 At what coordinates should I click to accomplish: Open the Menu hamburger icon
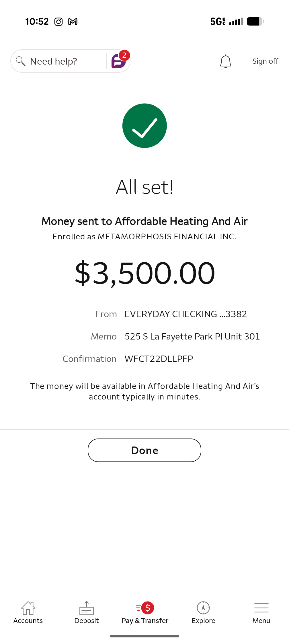(261, 608)
